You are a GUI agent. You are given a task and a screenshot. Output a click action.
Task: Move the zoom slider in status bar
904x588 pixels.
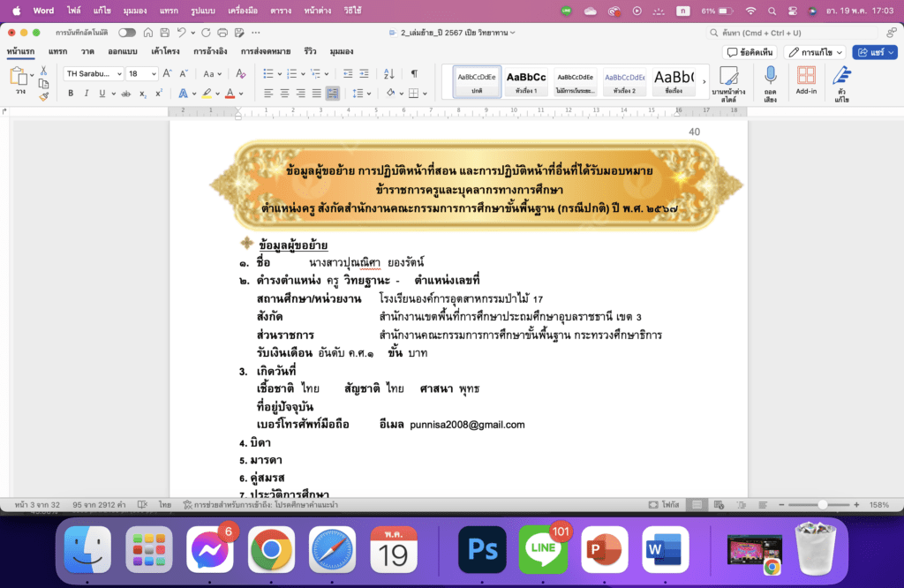coord(823,504)
